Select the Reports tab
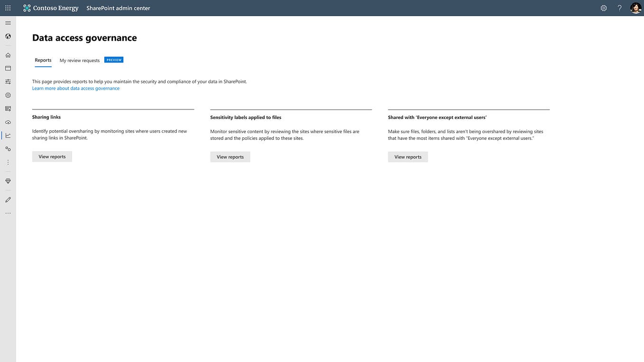This screenshot has height=362, width=644. pyautogui.click(x=43, y=60)
